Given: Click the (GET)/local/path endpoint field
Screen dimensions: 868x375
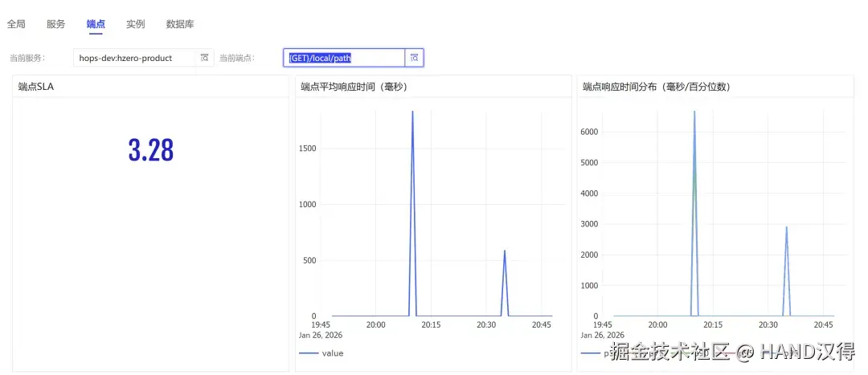Looking at the screenshot, I should 344,58.
